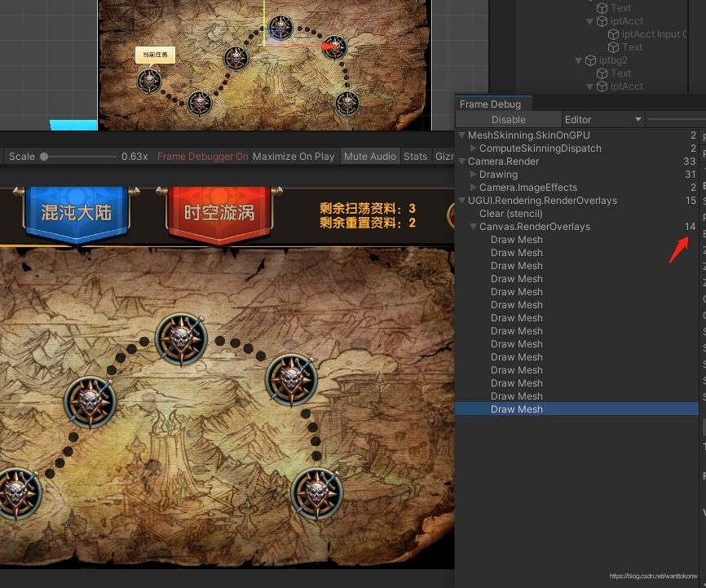Toggle Mute Audio in Game view
Viewport: 706px width, 588px height.
click(x=370, y=157)
